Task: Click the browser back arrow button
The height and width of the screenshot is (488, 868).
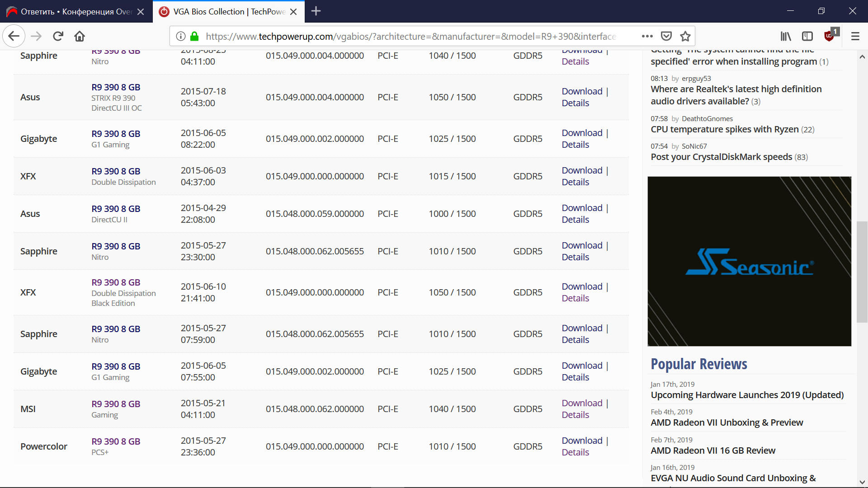Action: [14, 36]
